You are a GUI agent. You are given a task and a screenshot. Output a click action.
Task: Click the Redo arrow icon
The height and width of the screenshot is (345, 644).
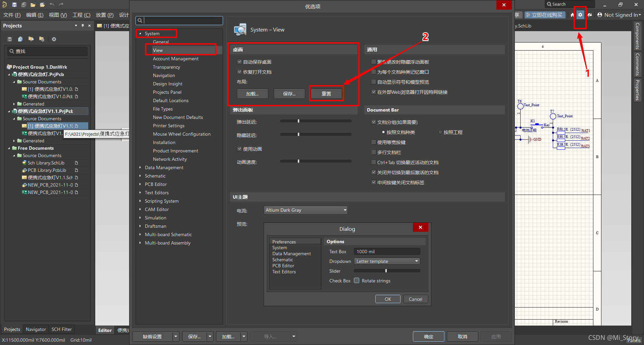61,4
